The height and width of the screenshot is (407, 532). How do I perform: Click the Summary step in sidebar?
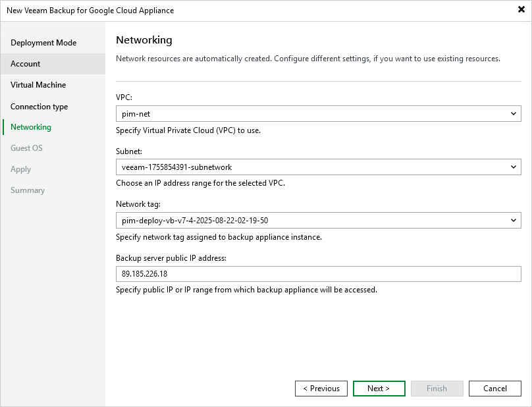[x=28, y=190]
